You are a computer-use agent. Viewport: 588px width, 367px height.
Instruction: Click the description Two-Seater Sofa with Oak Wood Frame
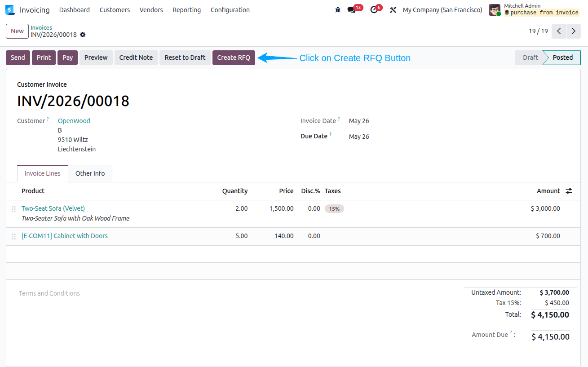pyautogui.click(x=75, y=218)
